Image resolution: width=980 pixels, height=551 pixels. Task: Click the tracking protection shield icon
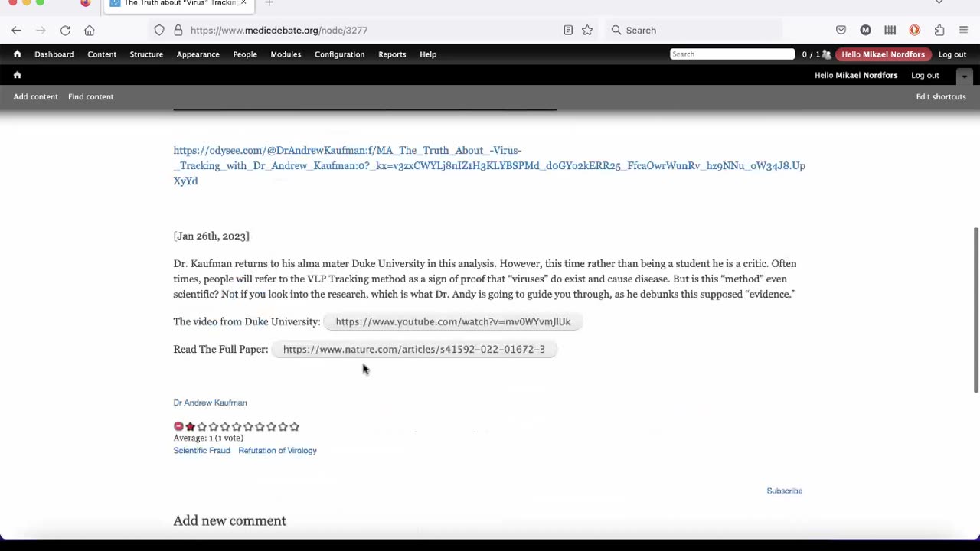pyautogui.click(x=159, y=31)
